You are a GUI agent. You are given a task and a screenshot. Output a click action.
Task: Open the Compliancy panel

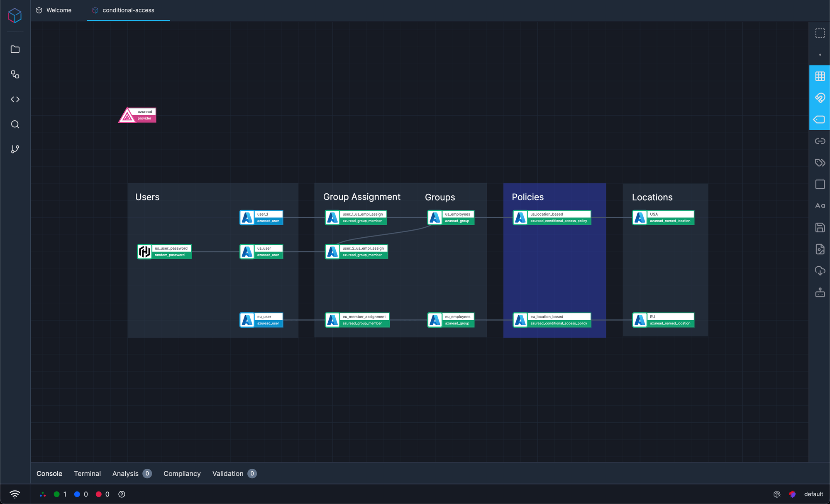point(182,473)
